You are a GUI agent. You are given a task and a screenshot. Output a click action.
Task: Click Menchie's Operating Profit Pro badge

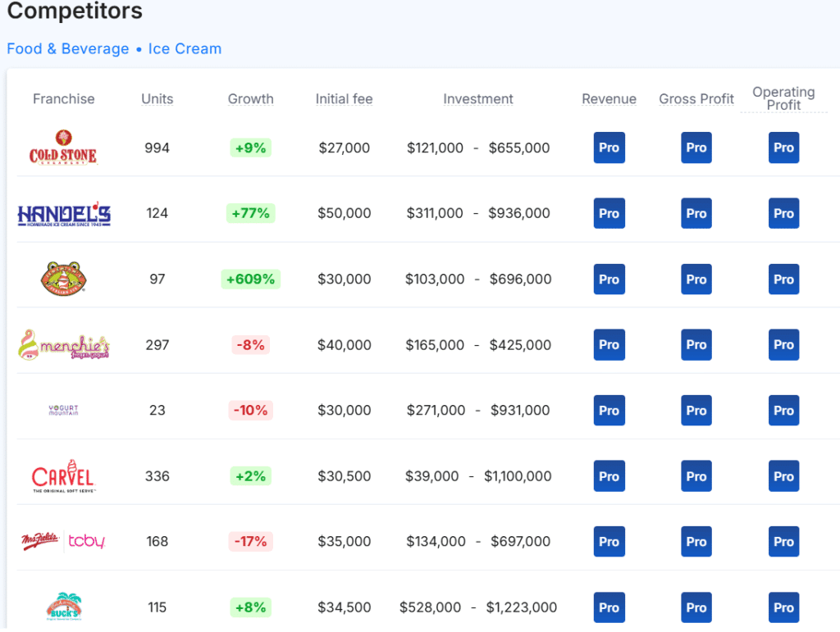click(783, 344)
